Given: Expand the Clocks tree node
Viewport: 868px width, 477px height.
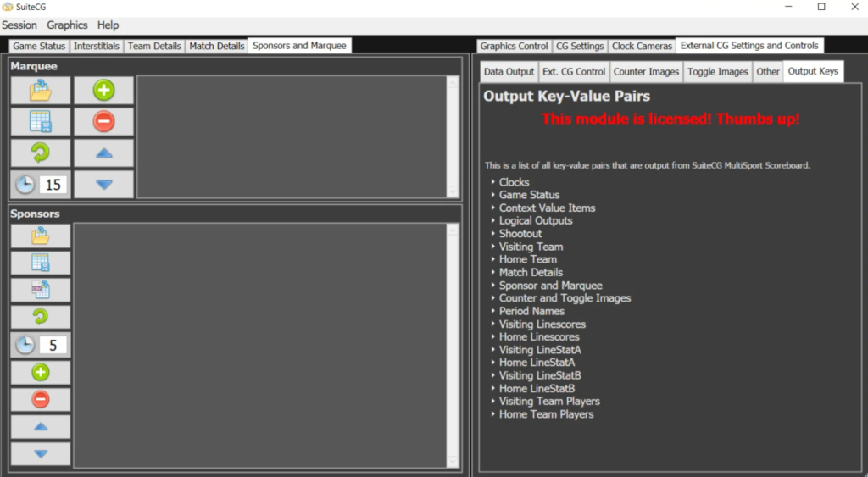Looking at the screenshot, I should coord(492,182).
